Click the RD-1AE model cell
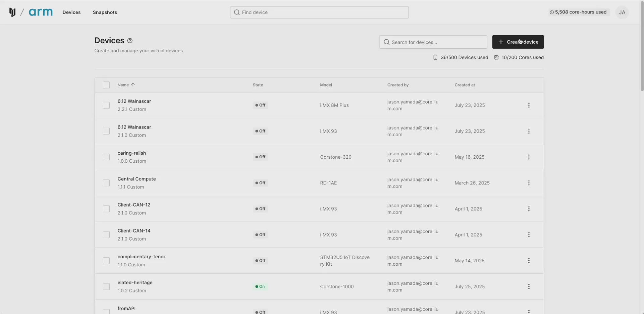Image resolution: width=644 pixels, height=314 pixels. [328, 183]
